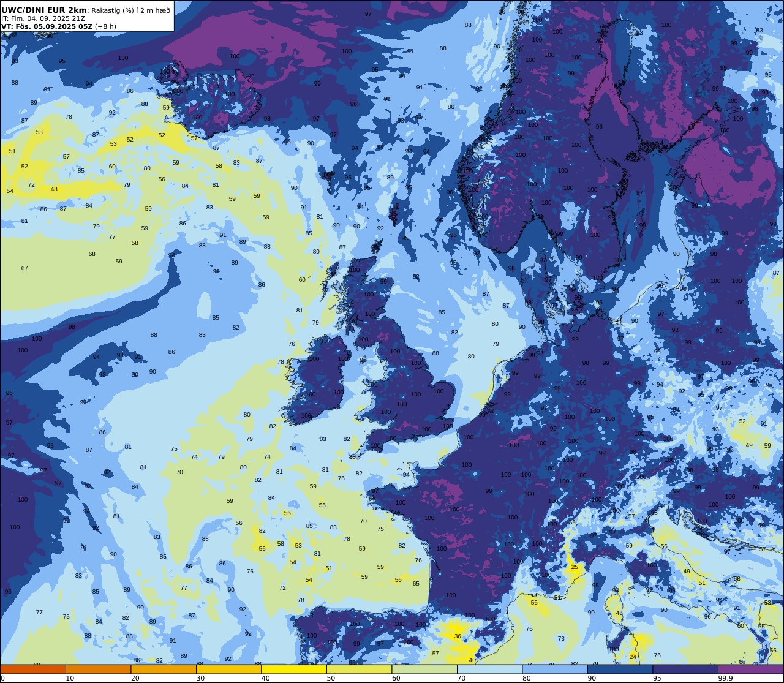Image resolution: width=784 pixels, height=683 pixels.
Task: Click the humidity value "68" on the map
Action: point(92,254)
